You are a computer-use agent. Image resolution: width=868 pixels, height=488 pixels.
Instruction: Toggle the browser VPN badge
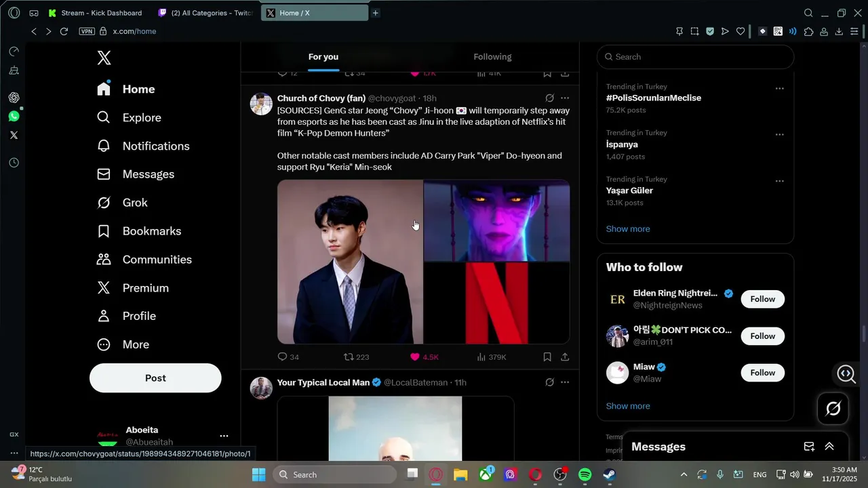(87, 31)
